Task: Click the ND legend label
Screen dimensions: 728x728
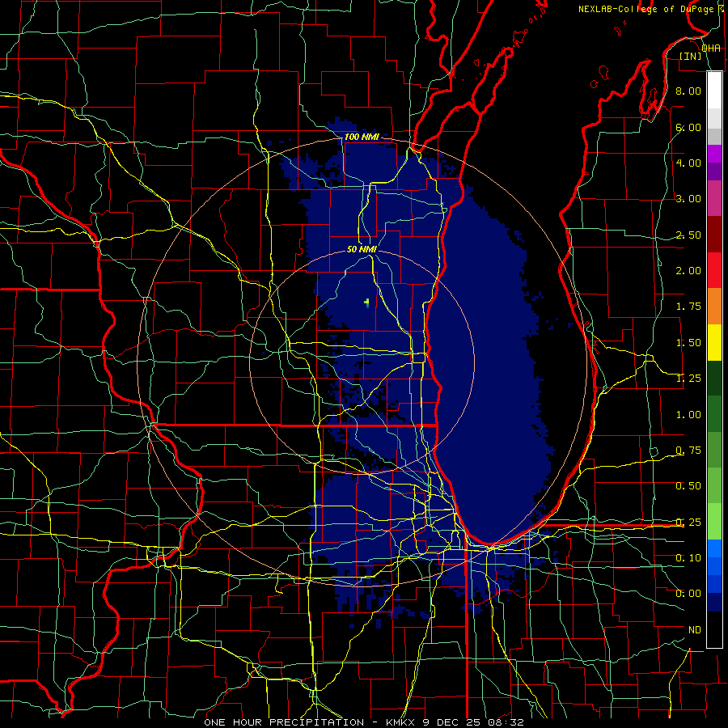Action: 695,630
